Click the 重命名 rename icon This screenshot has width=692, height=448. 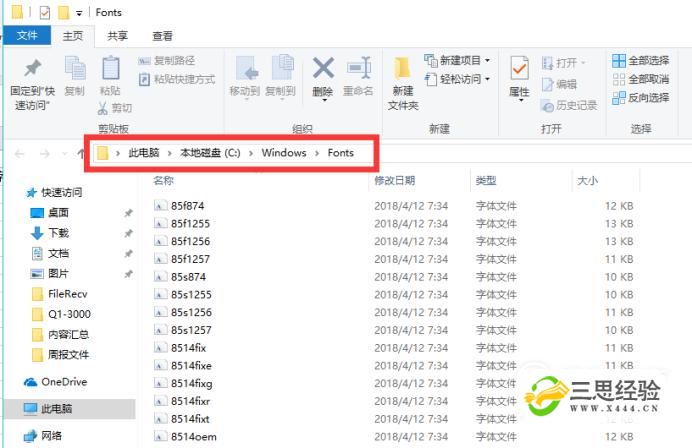tap(358, 68)
